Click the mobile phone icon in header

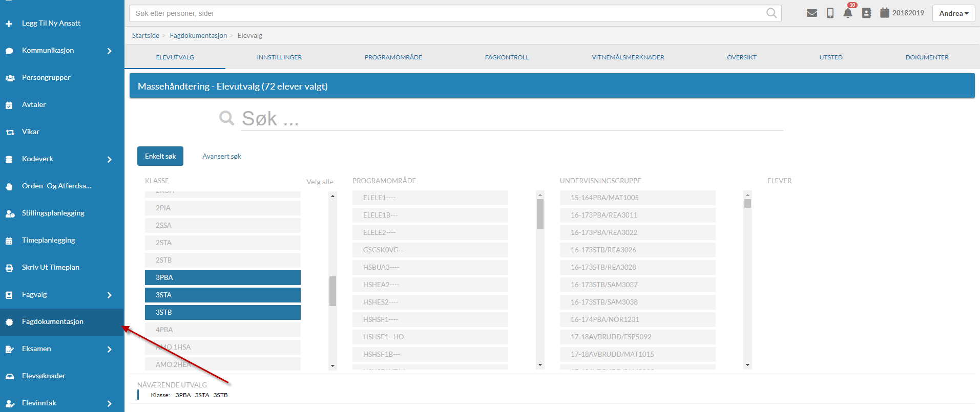coord(830,13)
